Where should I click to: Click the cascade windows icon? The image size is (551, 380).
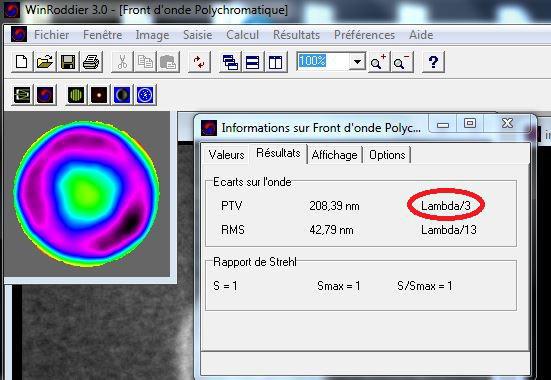click(x=230, y=62)
